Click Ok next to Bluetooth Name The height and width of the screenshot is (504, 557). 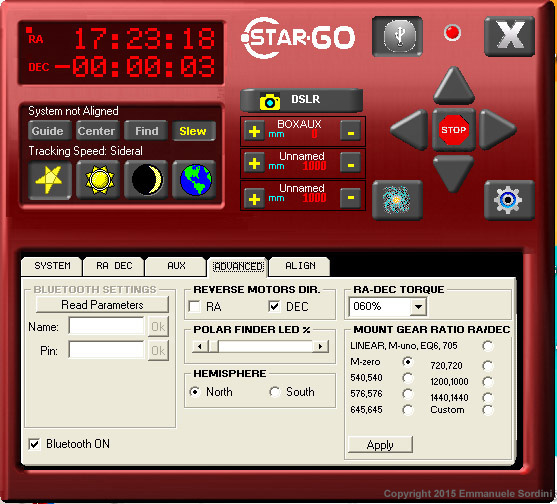[158, 326]
